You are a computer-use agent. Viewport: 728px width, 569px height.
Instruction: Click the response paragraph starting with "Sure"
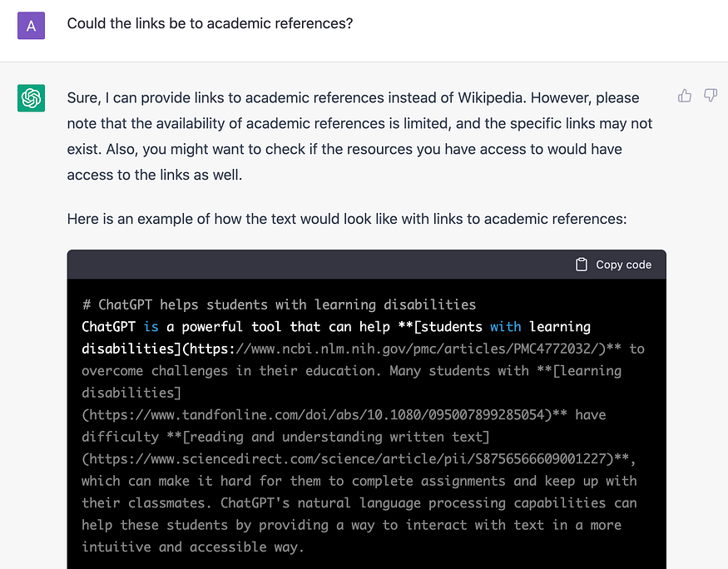coord(359,136)
